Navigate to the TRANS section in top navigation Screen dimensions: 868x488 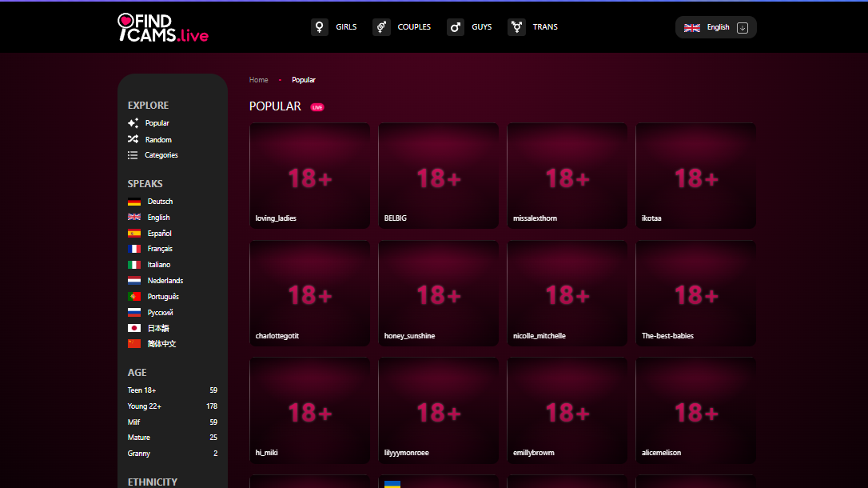pyautogui.click(x=545, y=26)
